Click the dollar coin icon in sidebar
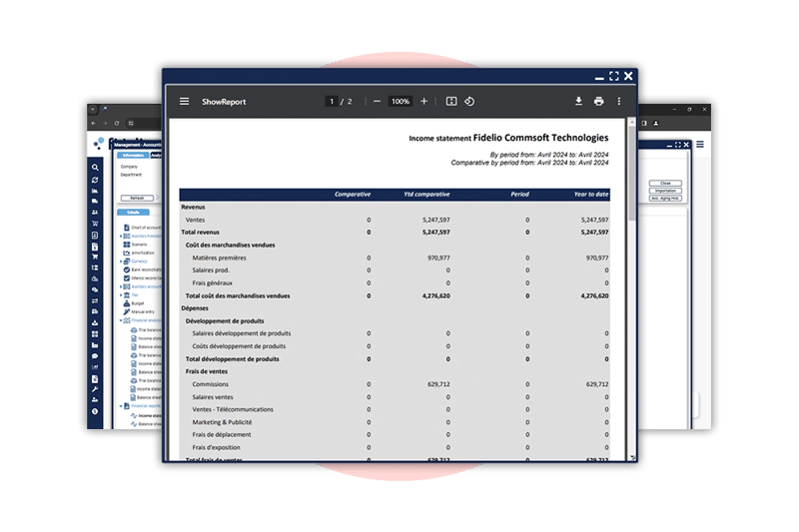The image size is (799, 532). tap(95, 411)
